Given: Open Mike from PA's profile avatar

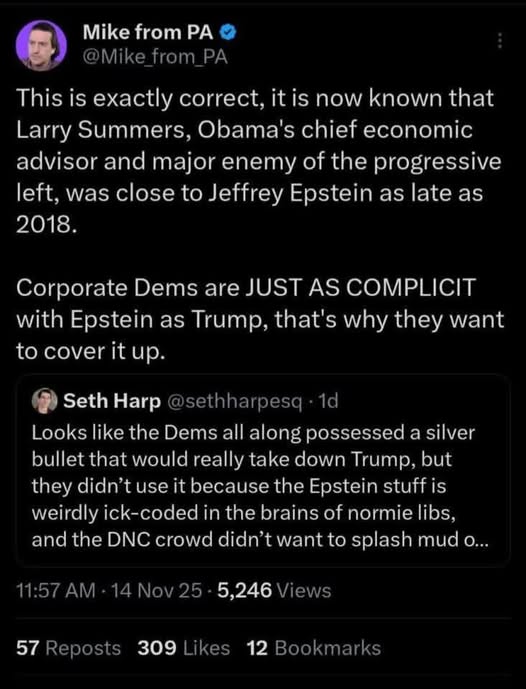Looking at the screenshot, I should [41, 45].
